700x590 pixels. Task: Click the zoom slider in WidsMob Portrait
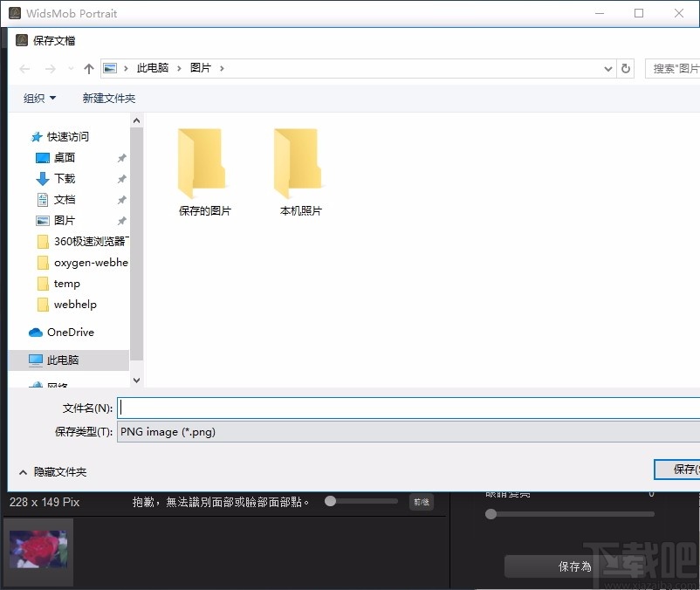coord(361,501)
